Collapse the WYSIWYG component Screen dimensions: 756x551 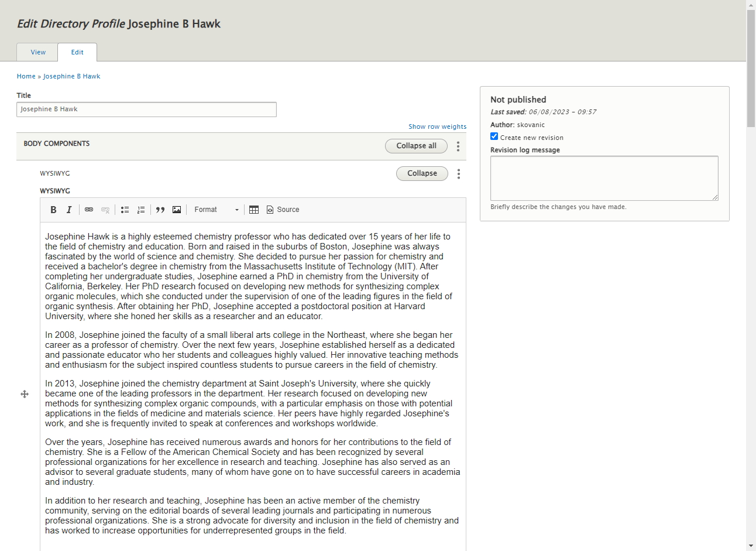422,173
